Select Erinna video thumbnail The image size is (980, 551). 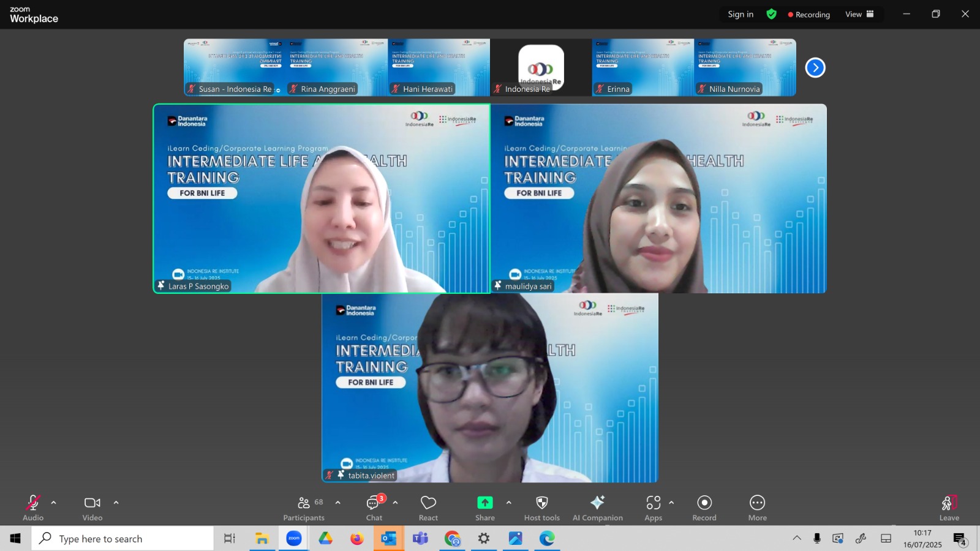(x=643, y=67)
